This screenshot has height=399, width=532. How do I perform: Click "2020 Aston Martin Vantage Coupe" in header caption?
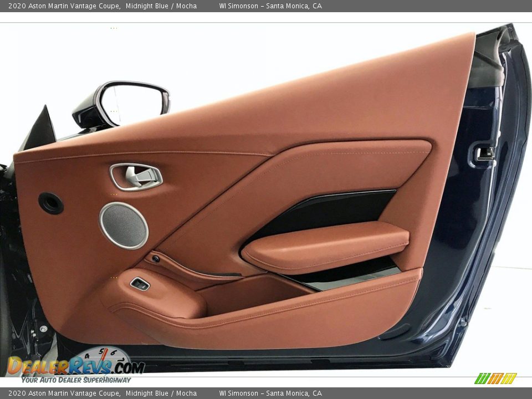(64, 6)
